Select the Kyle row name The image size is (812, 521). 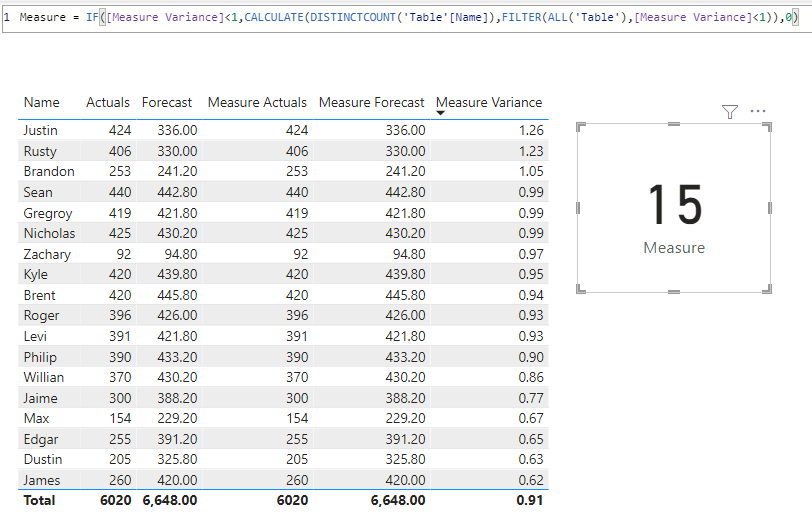[x=36, y=274]
